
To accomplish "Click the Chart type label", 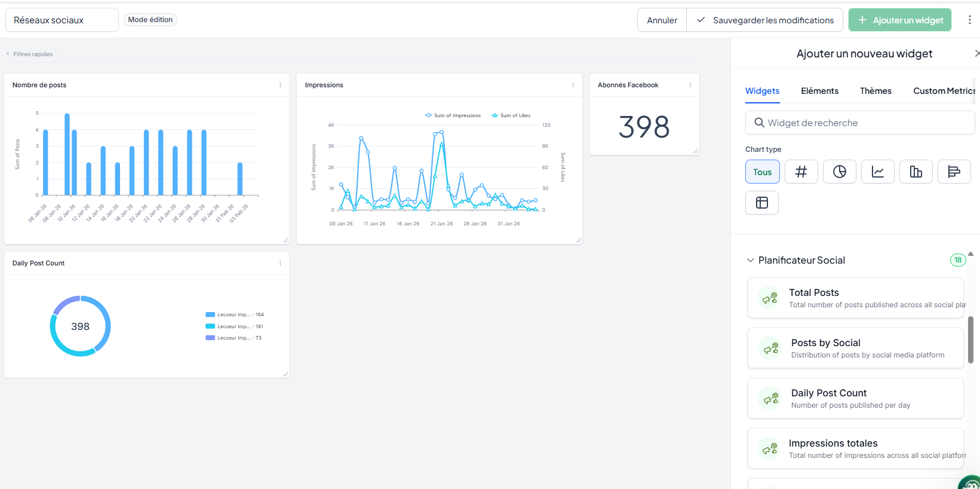I will point(763,149).
